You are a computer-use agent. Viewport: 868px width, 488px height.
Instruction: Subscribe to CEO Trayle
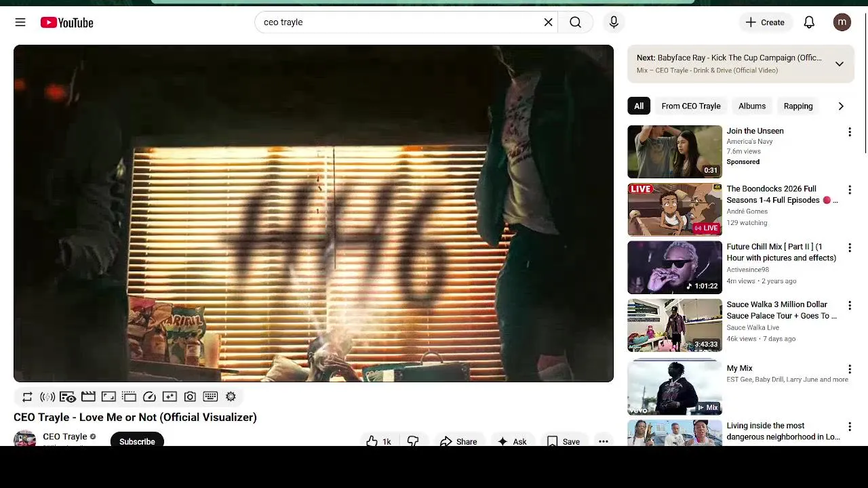click(x=137, y=441)
